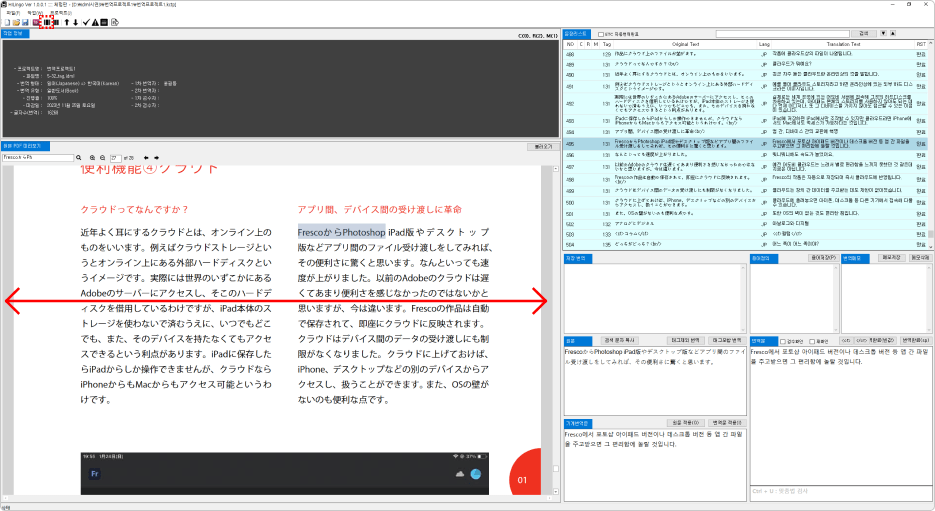935x511 pixels.
Task: Select the two-column layout icon beside purple icon
Action: pos(47,22)
